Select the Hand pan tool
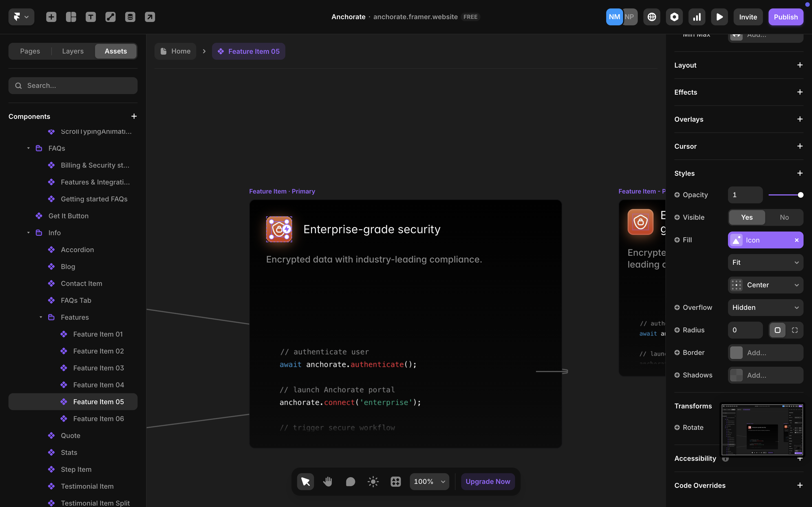Screen dimensions: 812x507 pyautogui.click(x=328, y=482)
